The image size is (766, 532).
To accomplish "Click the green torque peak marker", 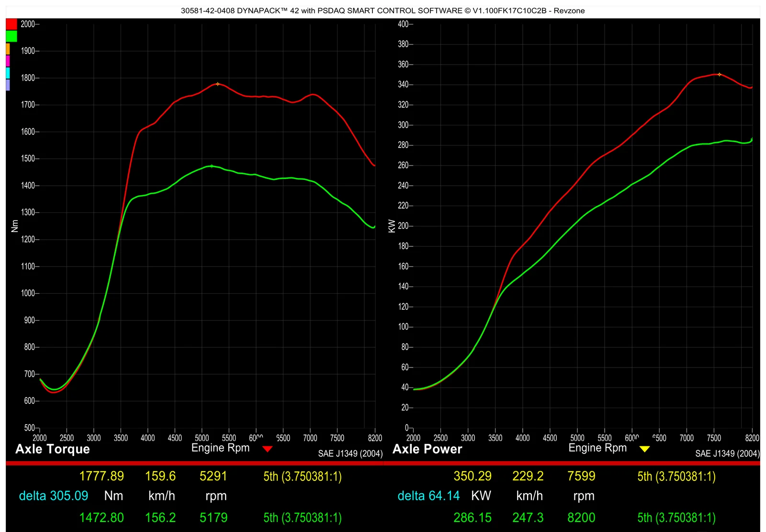I will [x=212, y=166].
